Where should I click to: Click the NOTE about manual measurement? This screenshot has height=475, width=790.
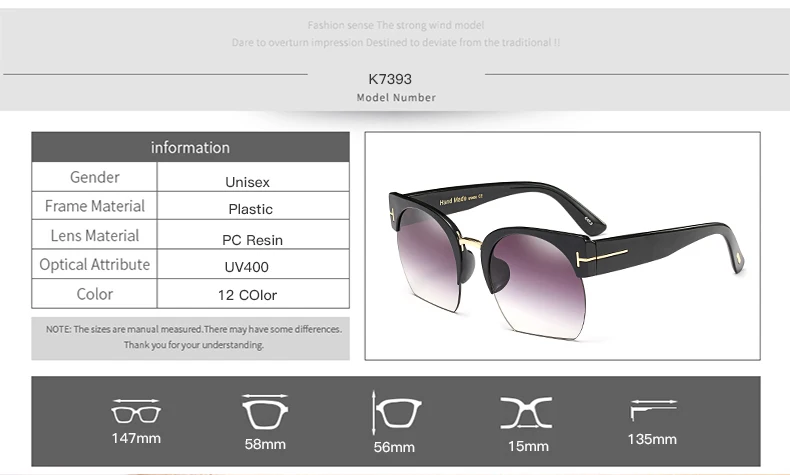(193, 337)
